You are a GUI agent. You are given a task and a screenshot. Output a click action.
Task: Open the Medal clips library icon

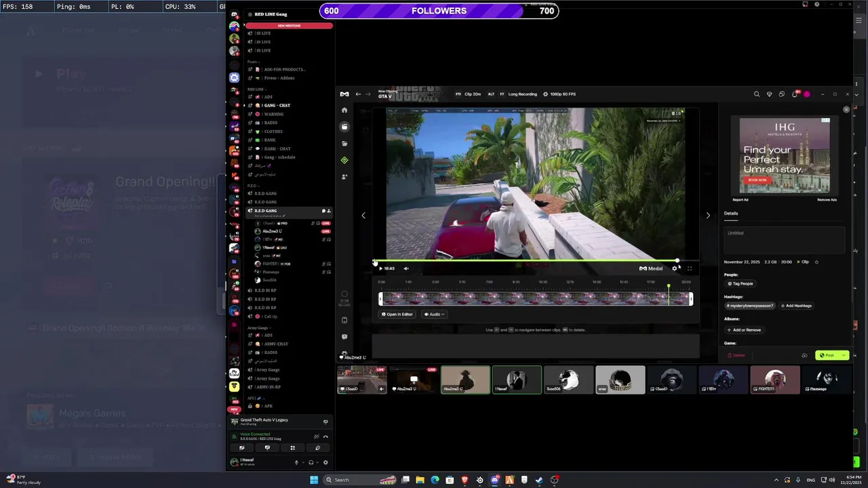(344, 127)
